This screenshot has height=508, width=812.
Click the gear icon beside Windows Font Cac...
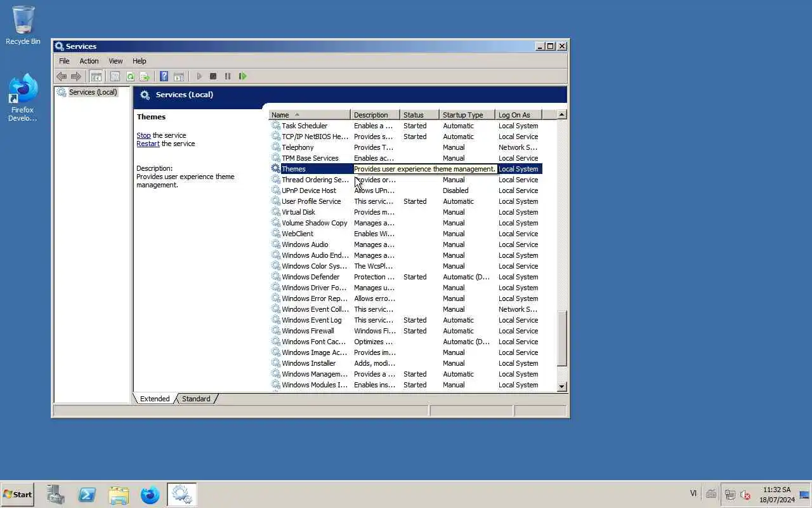pyautogui.click(x=275, y=342)
